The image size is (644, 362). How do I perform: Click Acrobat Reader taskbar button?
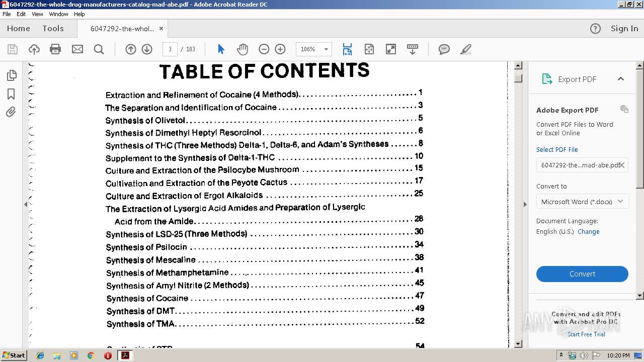(125, 355)
